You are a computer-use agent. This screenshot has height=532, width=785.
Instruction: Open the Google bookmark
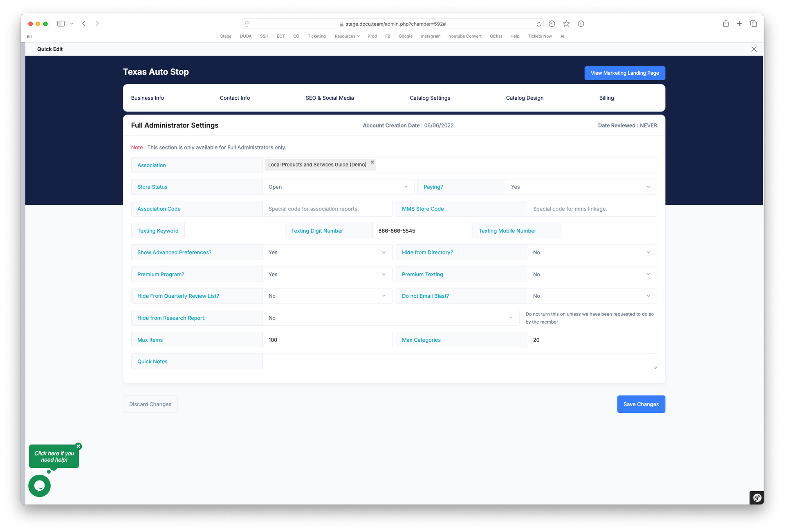(x=406, y=36)
